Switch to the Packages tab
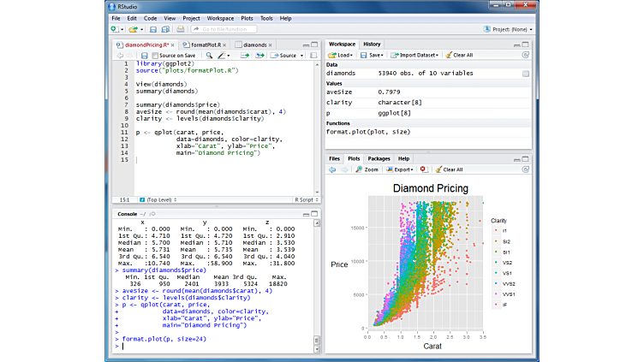This screenshot has width=644, height=362. click(379, 158)
